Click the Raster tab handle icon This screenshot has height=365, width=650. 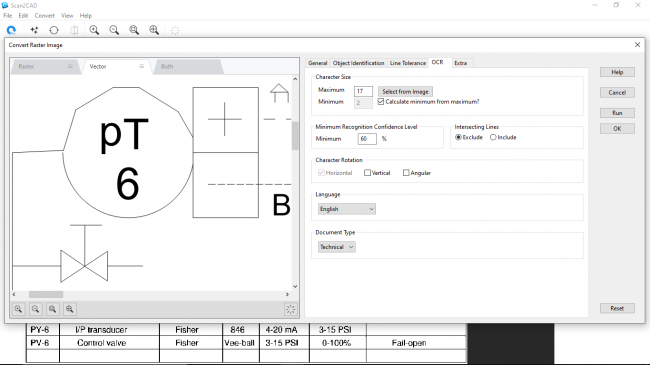point(70,66)
